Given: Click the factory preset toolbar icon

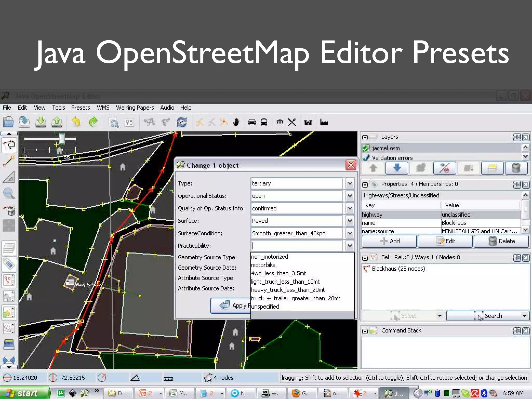Looking at the screenshot, I should click(324, 122).
